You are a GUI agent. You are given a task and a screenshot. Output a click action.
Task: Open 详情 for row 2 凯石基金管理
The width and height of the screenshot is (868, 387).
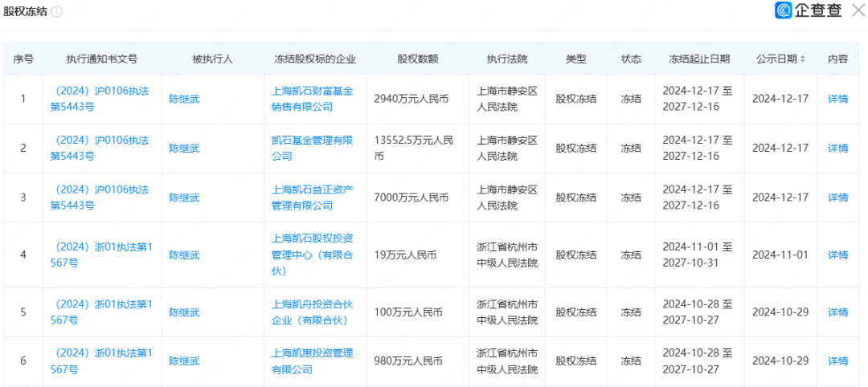[837, 149]
